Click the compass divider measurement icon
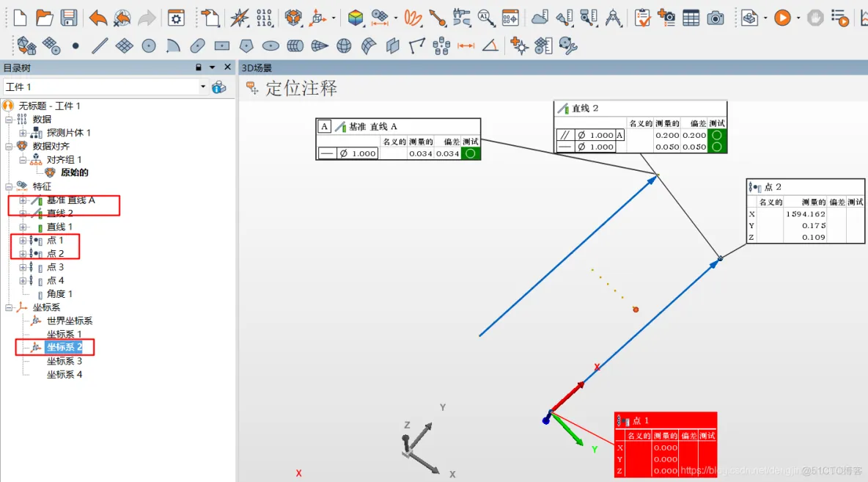 click(613, 18)
